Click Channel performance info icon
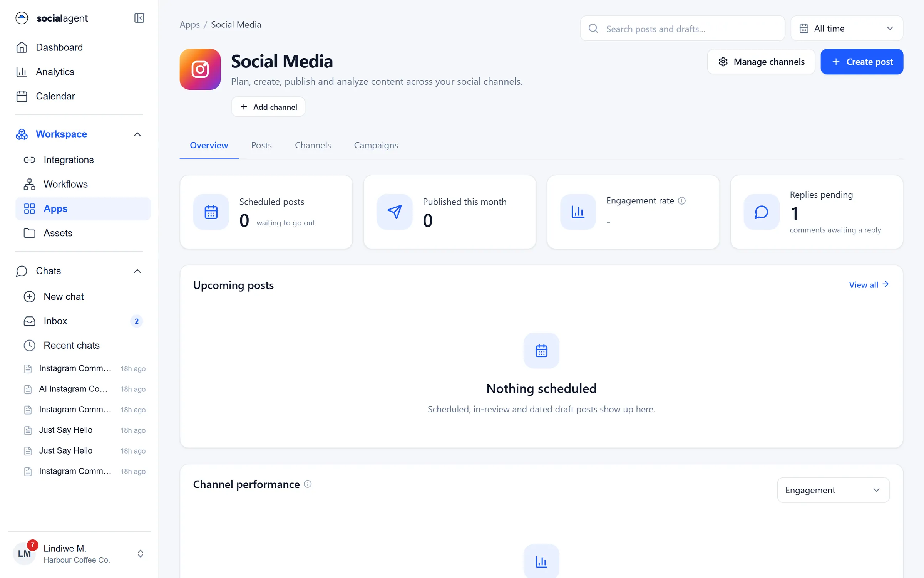This screenshot has height=578, width=924. click(x=308, y=484)
